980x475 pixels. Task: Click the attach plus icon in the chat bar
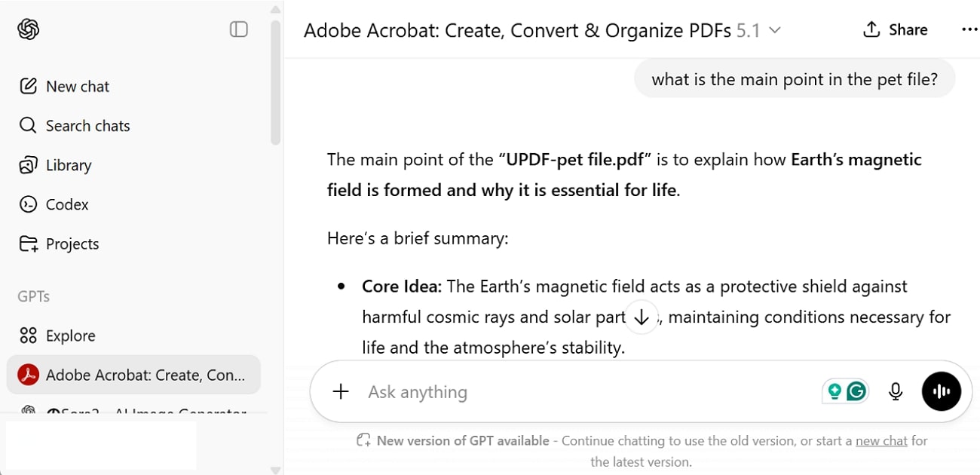coord(341,391)
